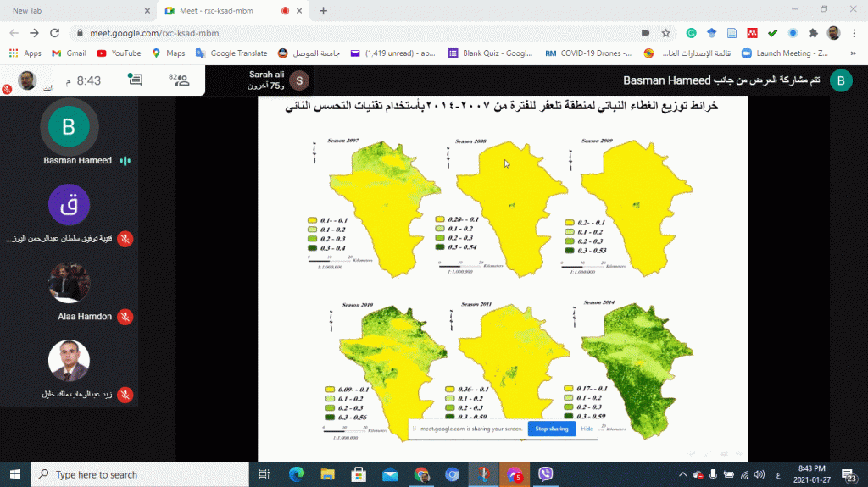Viewport: 868px width, 487px height.
Task: Open the Chrome extensions puzzle icon
Action: point(813,33)
